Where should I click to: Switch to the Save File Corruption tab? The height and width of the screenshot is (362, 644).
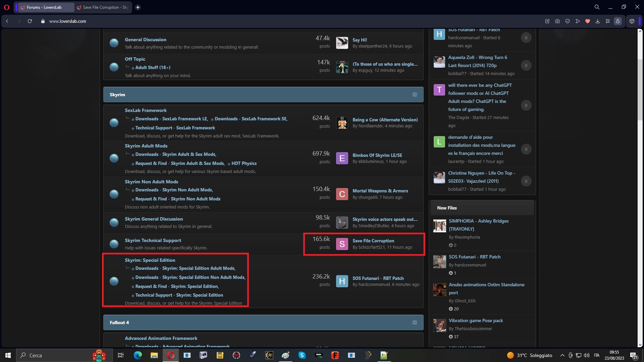pyautogui.click(x=102, y=7)
